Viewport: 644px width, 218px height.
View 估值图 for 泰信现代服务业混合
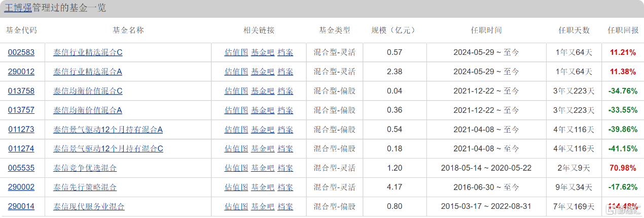(236, 207)
